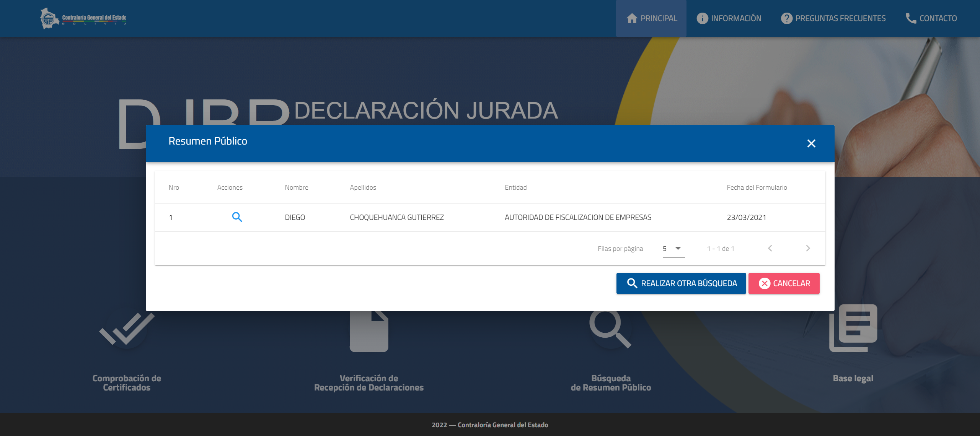This screenshot has height=436, width=980.
Task: Click the Filas por página label
Action: coord(620,249)
